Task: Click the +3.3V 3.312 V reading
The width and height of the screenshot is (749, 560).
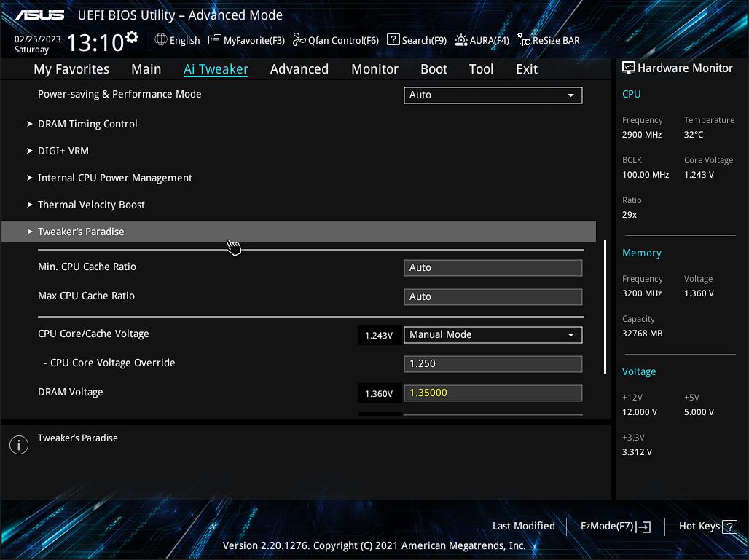Action: click(x=637, y=452)
